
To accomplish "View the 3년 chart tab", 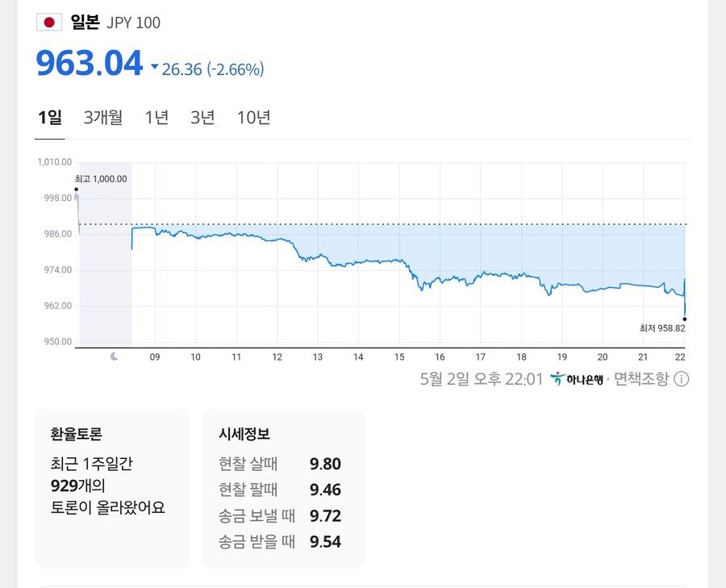I will [x=202, y=117].
